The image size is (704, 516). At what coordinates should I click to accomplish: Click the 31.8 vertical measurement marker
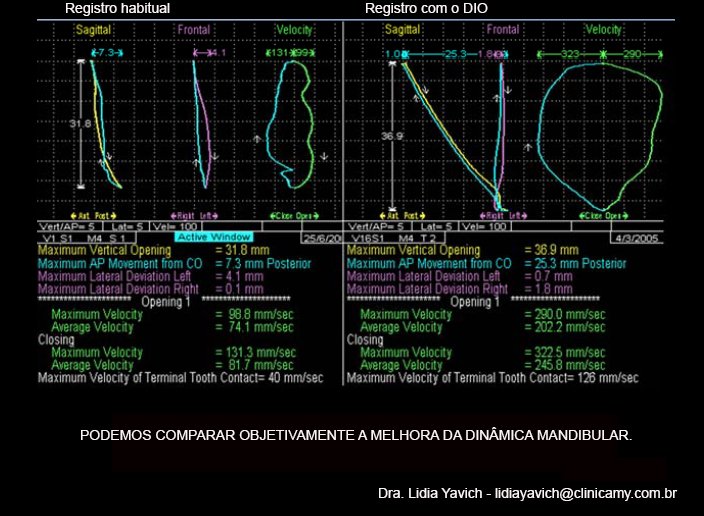pyautogui.click(x=80, y=123)
